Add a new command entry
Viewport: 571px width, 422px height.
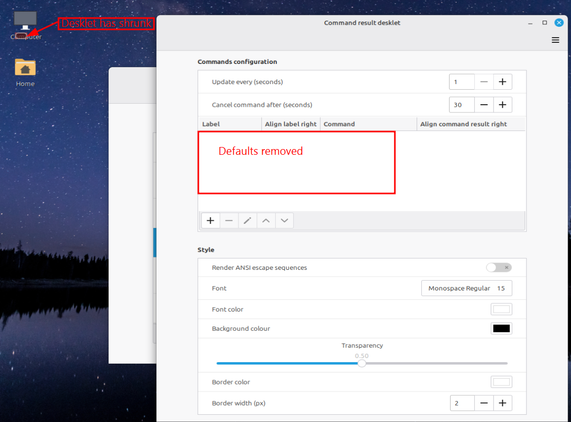point(210,221)
